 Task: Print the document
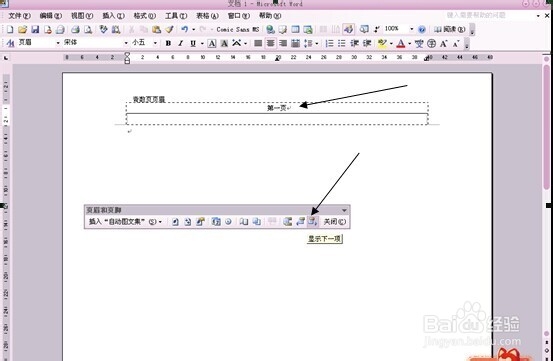pos(75,30)
